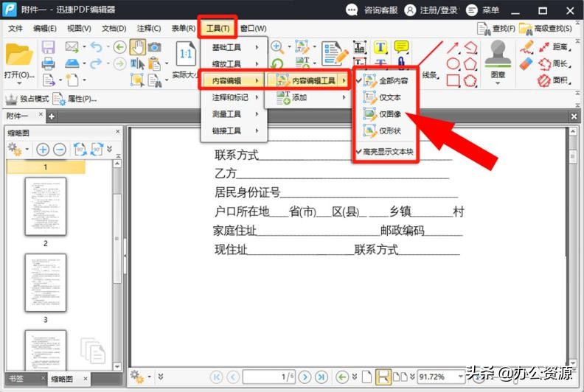Toggle single page layout in status bar
The image size is (584, 392).
coord(367,377)
